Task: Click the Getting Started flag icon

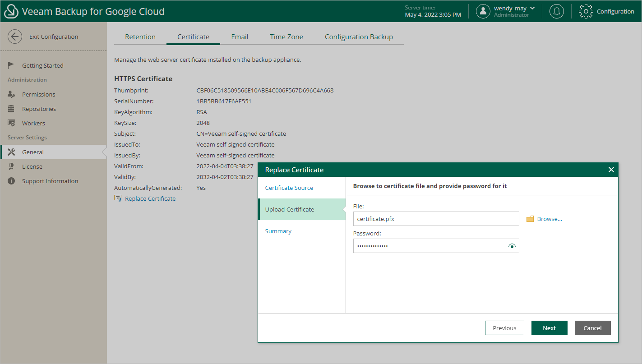Action: click(x=11, y=65)
